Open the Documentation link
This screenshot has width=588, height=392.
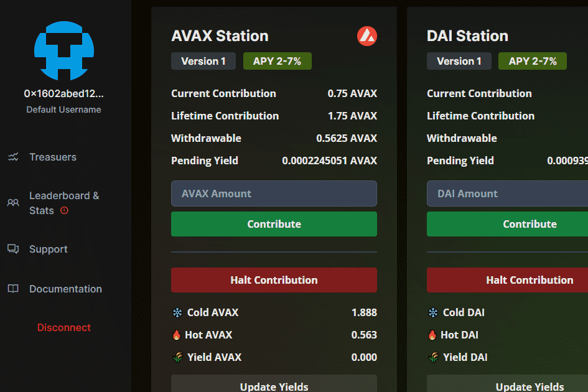[x=65, y=289]
